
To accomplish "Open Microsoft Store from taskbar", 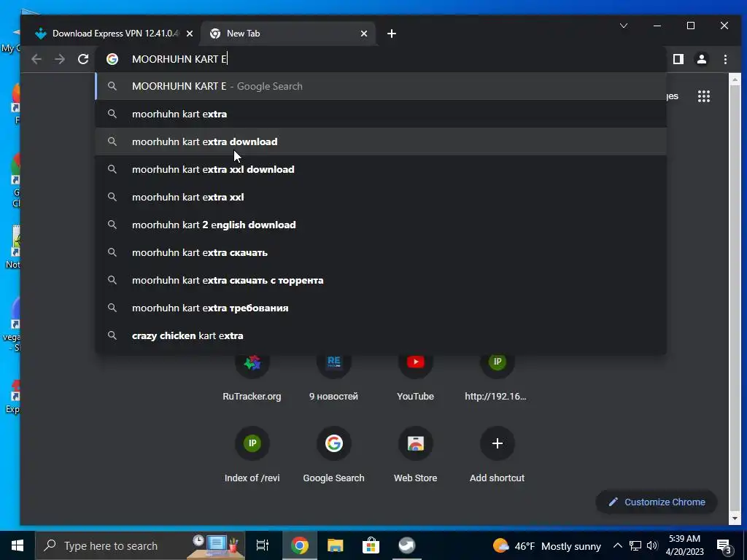I will click(371, 545).
